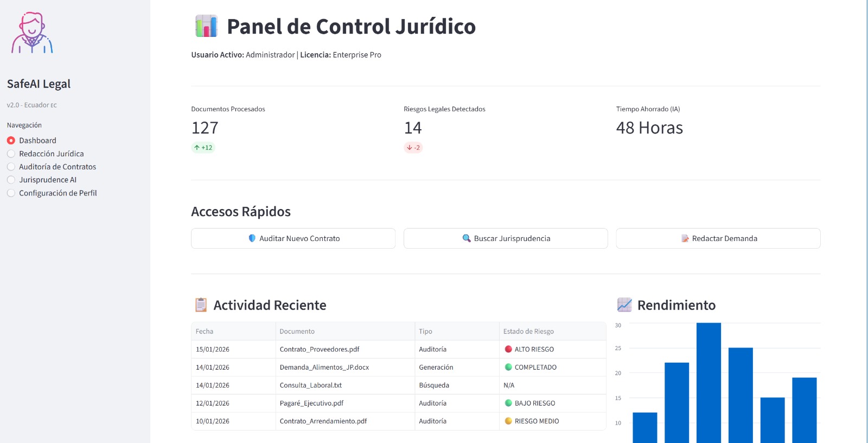Click the Fecha column header
The width and height of the screenshot is (868, 443).
(x=233, y=331)
